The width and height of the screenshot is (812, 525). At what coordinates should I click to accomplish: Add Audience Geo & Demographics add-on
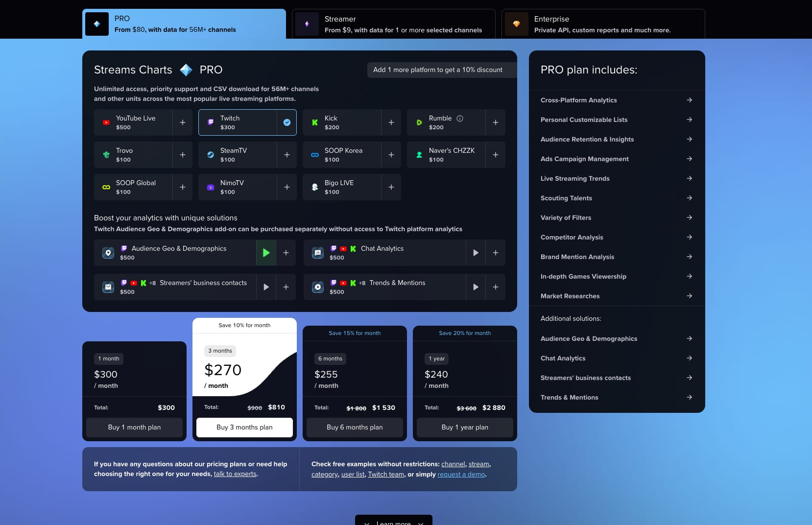(x=286, y=253)
